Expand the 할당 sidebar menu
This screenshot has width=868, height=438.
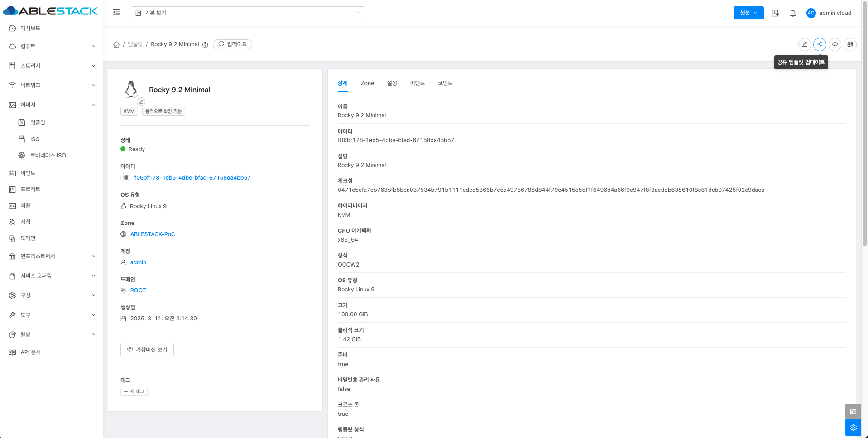(x=51, y=334)
